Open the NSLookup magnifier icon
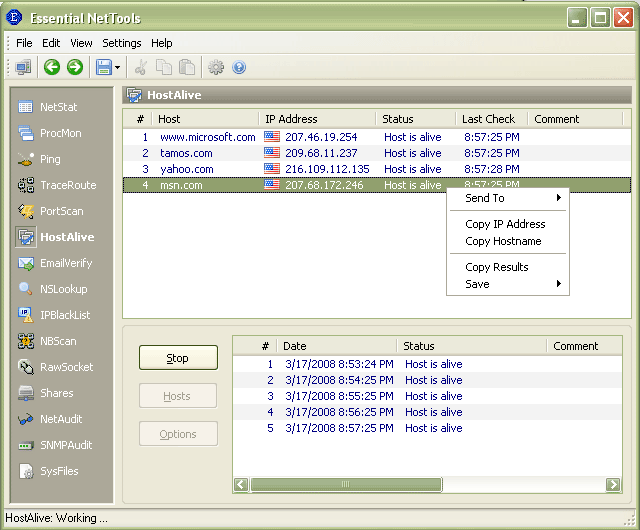This screenshot has width=640, height=530. click(x=26, y=289)
